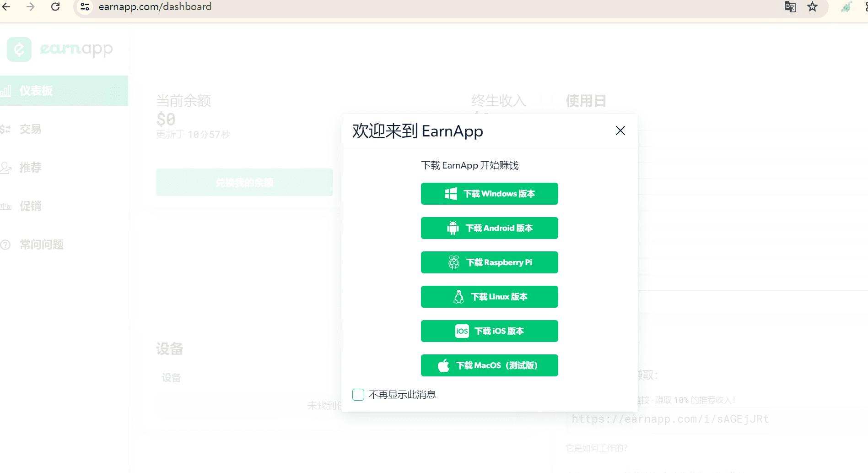Click the Google Translate icon in address bar

(790, 7)
